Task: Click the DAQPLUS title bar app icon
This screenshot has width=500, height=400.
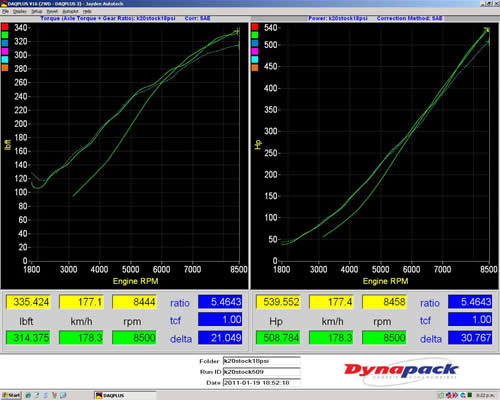Action: point(4,4)
